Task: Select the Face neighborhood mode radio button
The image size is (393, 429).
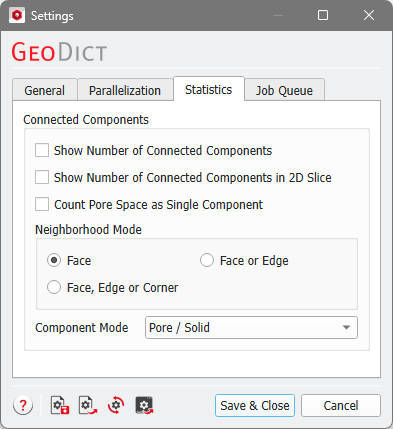Action: [54, 260]
